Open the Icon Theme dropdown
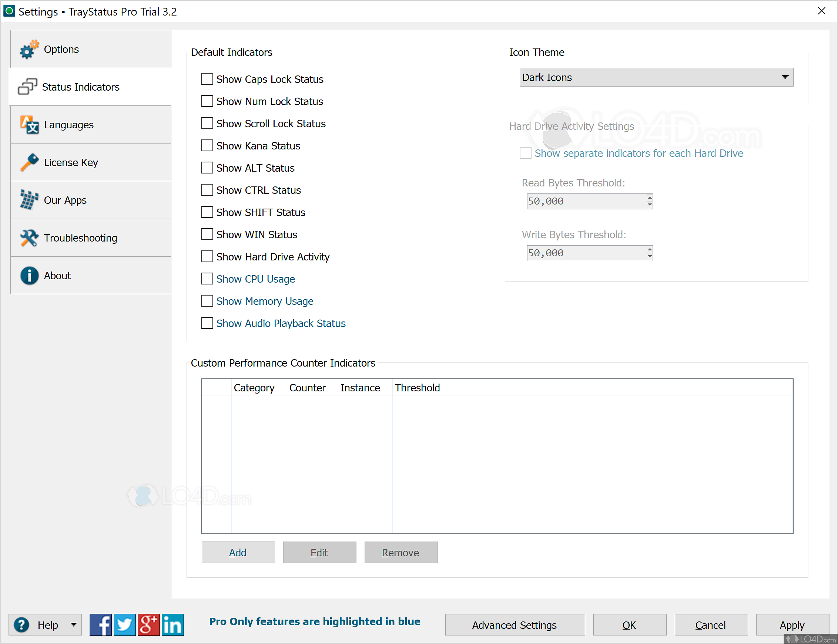838x644 pixels. (656, 77)
